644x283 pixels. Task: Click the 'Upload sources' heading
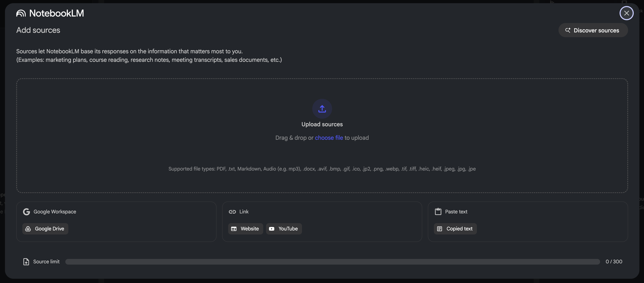click(322, 124)
